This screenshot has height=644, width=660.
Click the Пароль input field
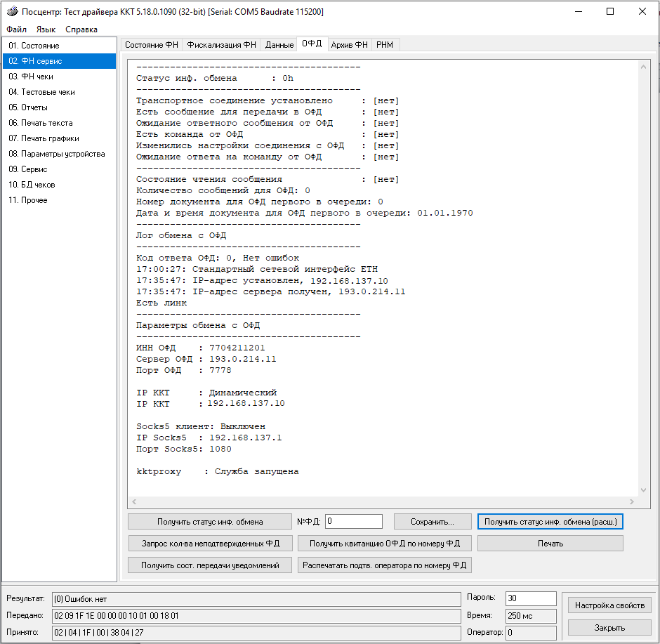click(530, 598)
